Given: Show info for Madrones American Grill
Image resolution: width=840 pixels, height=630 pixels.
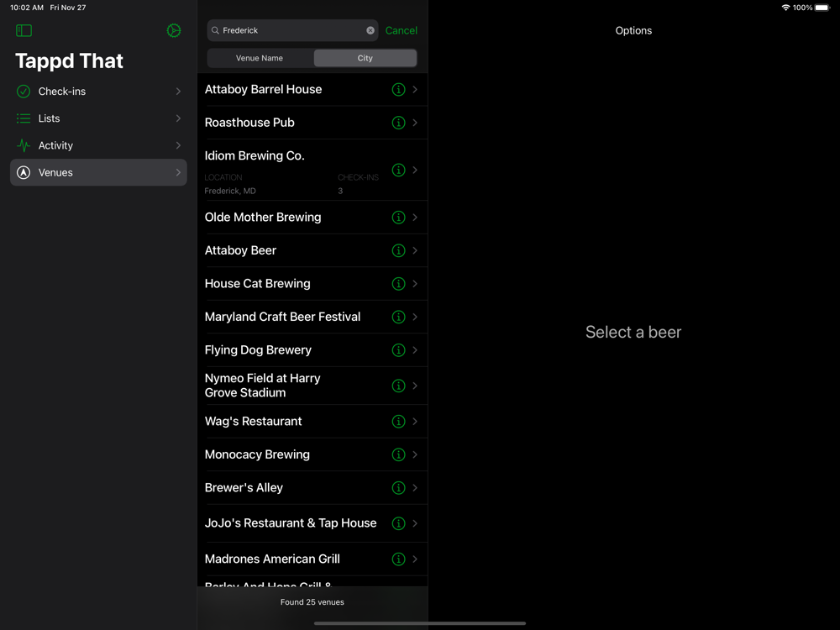Looking at the screenshot, I should tap(398, 559).
